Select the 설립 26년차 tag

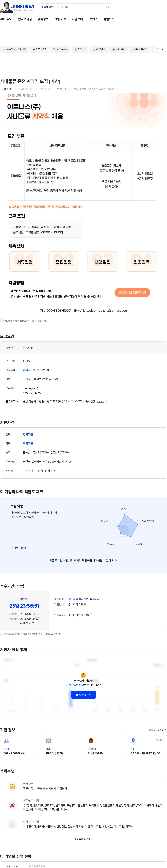pyautogui.click(x=60, y=49)
